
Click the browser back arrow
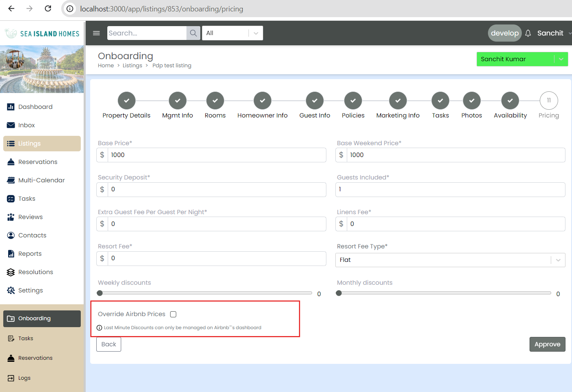[11, 9]
